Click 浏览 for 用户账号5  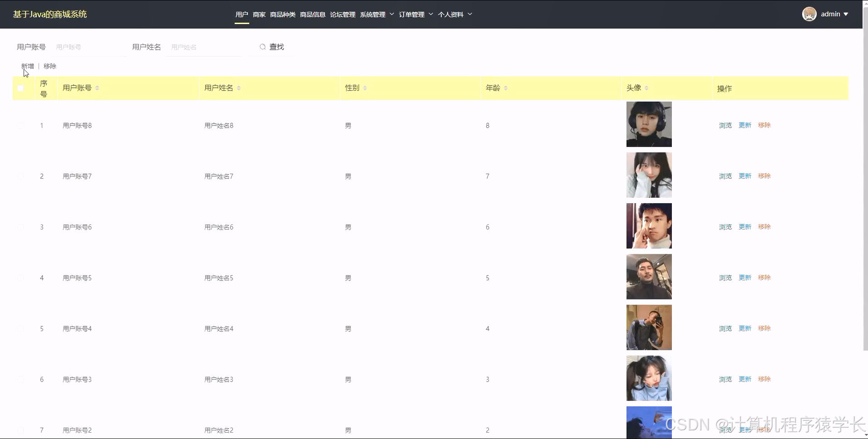725,278
